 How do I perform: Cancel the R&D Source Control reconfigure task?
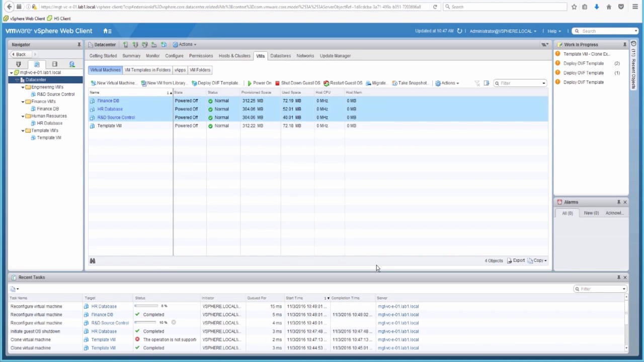pyautogui.click(x=174, y=323)
